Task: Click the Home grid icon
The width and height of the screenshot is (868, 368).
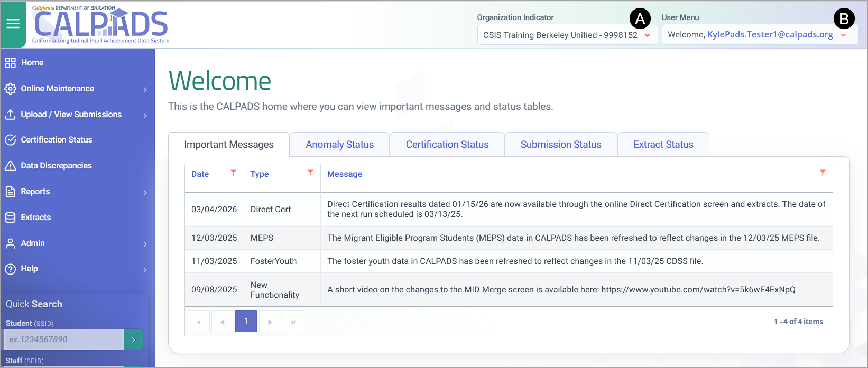Action: pyautogui.click(x=11, y=63)
